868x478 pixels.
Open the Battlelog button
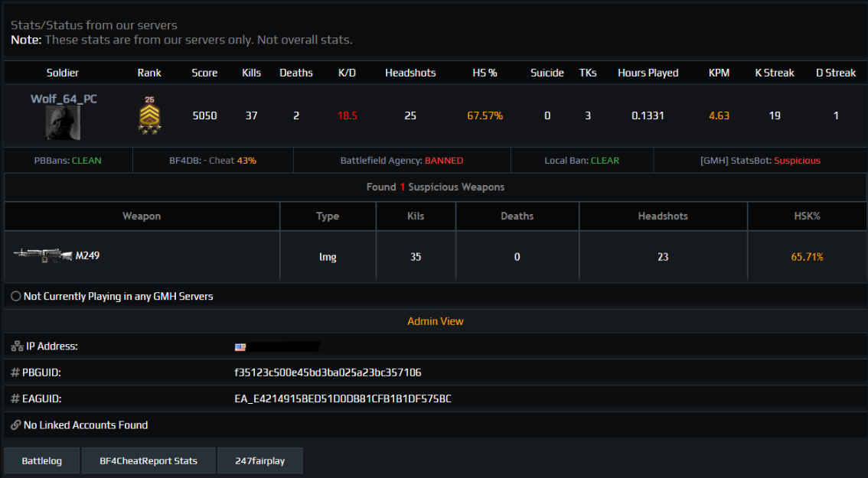[x=41, y=461]
